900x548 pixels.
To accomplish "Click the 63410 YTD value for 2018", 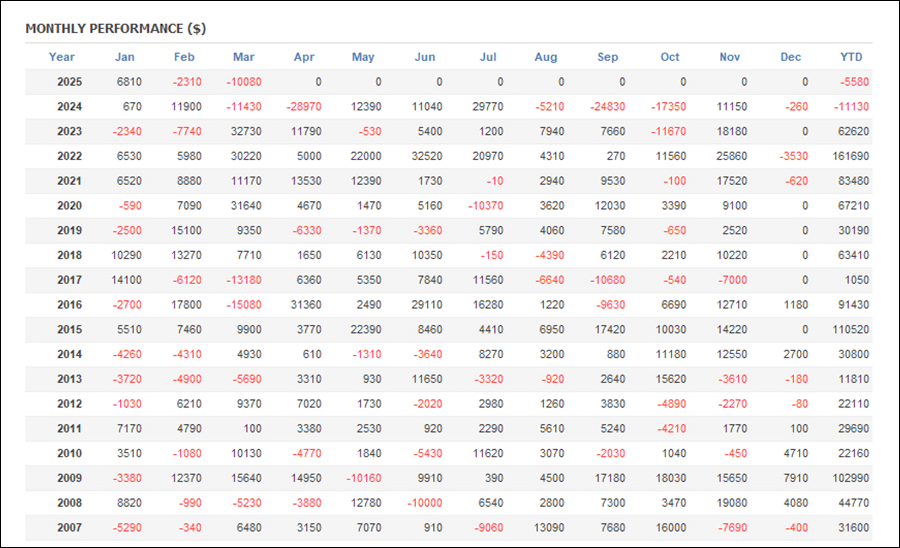I will click(854, 255).
